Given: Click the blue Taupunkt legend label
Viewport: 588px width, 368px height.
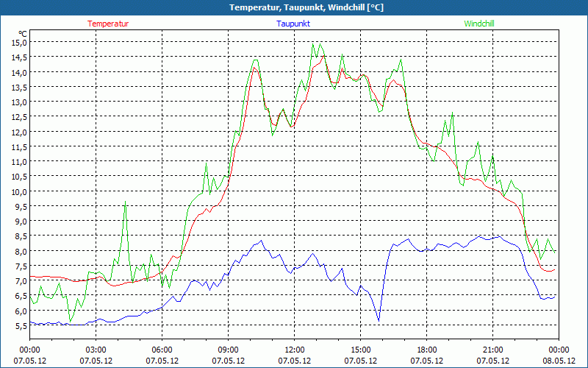Looking at the screenshot, I should point(293,24).
